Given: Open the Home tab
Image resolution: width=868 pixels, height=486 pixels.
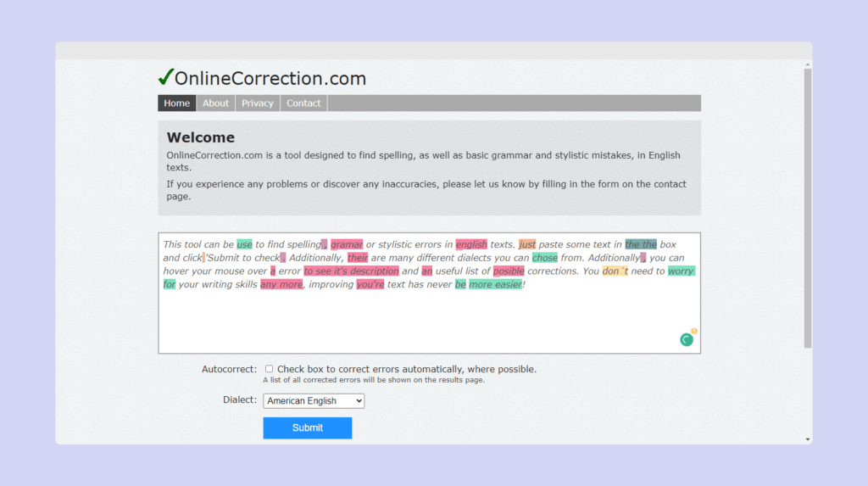Looking at the screenshot, I should click(x=176, y=103).
